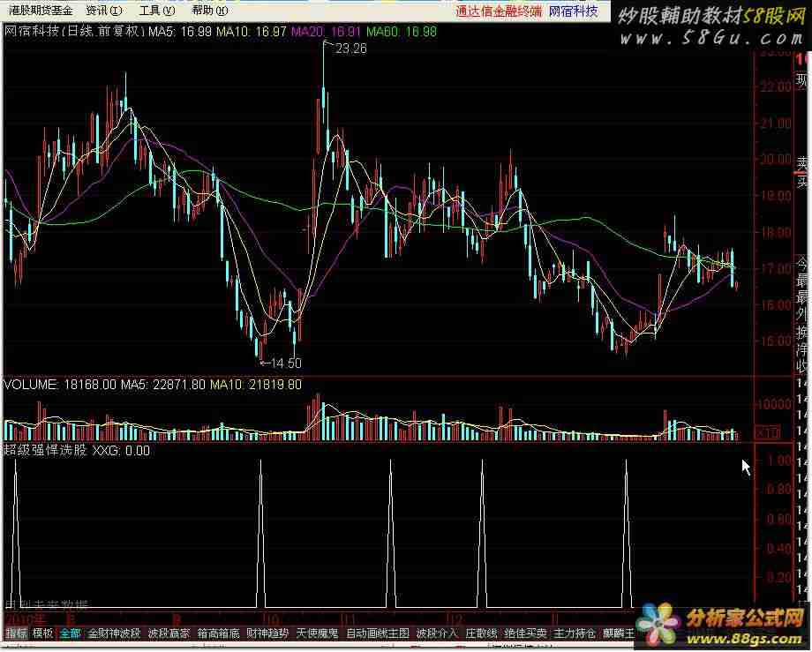
Task: Click the 通达信金融终端 title text
Action: tap(499, 11)
